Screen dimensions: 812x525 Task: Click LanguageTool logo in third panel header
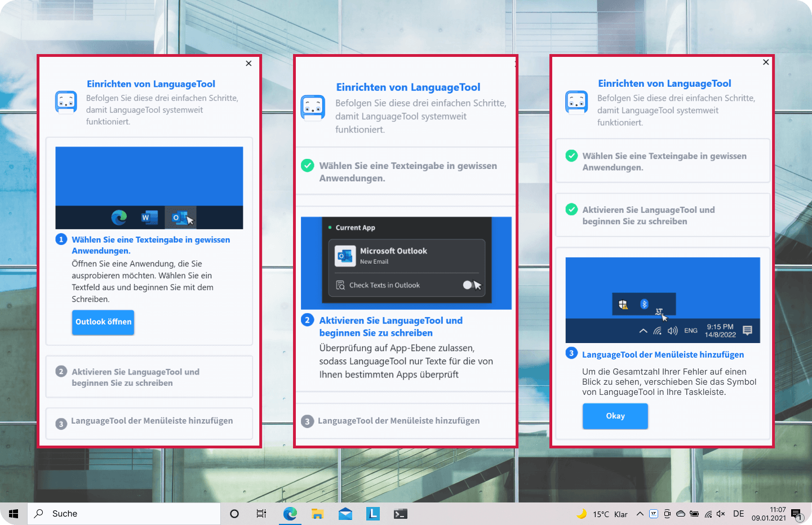[x=576, y=102]
